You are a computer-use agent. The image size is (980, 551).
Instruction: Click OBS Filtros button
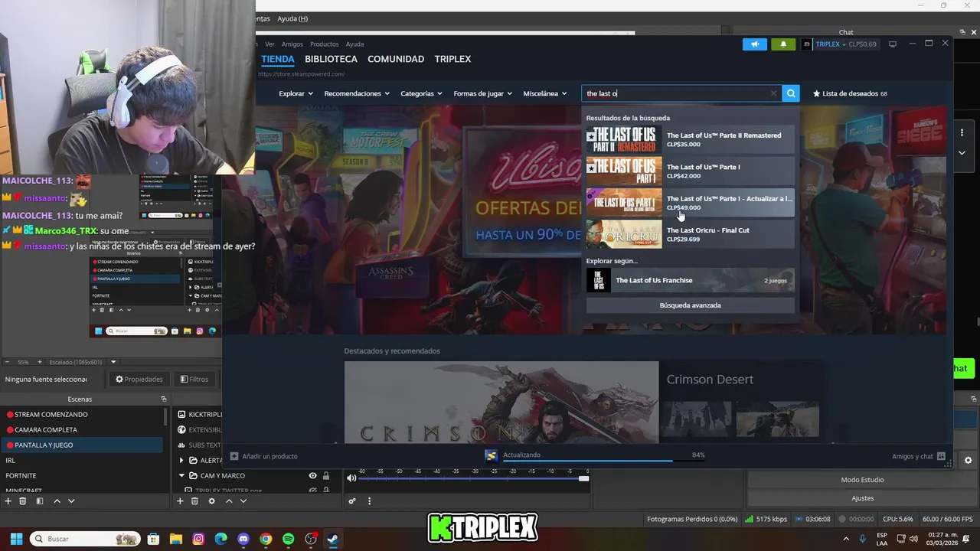coord(194,379)
